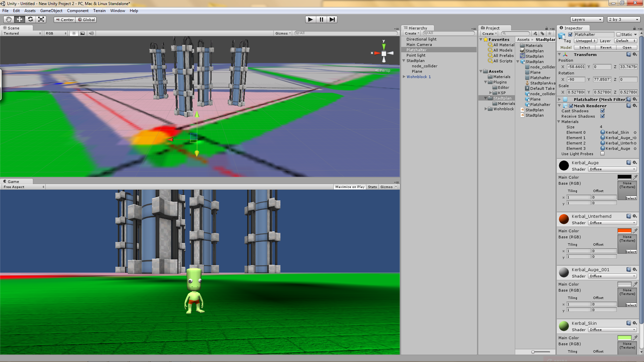Screen dimensions: 644x362
Task: Click the Step frame button
Action: click(x=332, y=19)
